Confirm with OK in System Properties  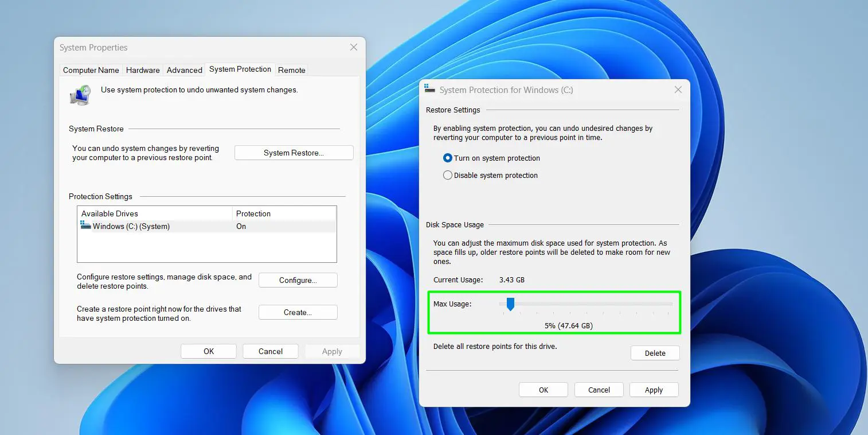pyautogui.click(x=208, y=351)
